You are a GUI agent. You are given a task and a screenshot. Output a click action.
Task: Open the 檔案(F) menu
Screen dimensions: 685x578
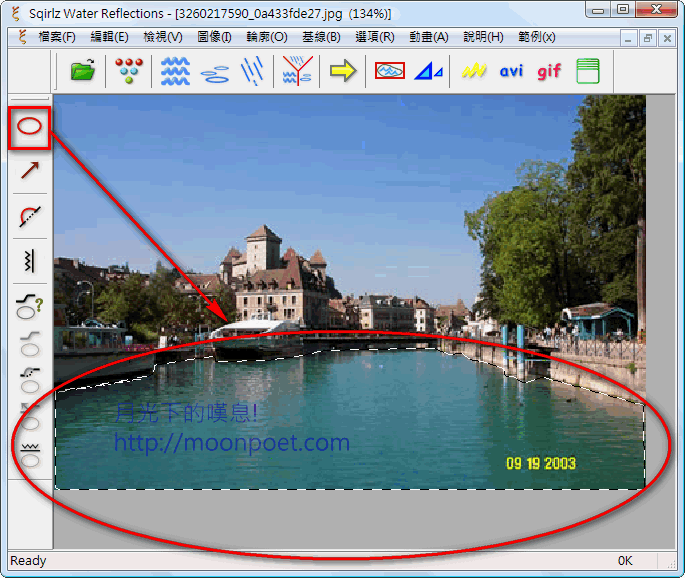point(56,37)
